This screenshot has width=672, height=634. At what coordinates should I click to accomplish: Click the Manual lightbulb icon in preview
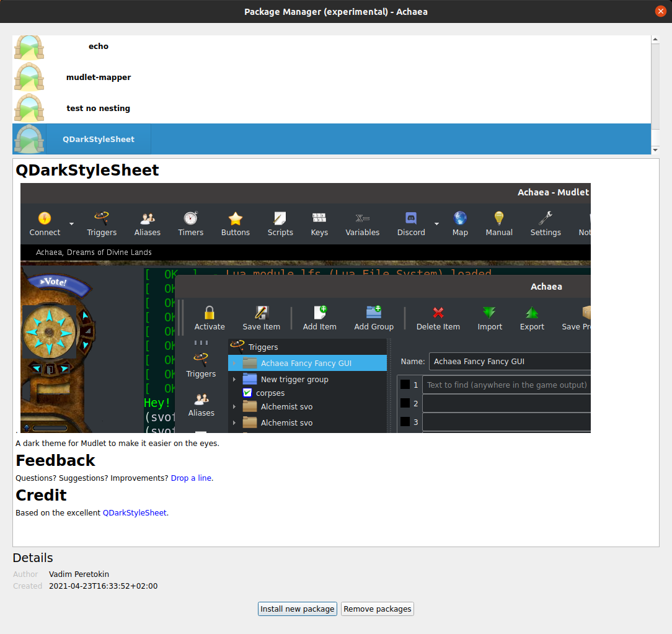[499, 218]
